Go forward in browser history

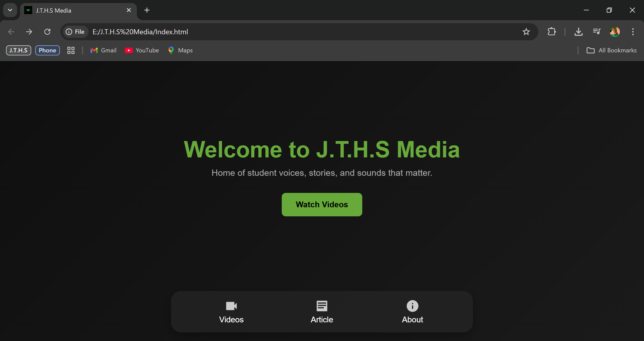click(29, 32)
